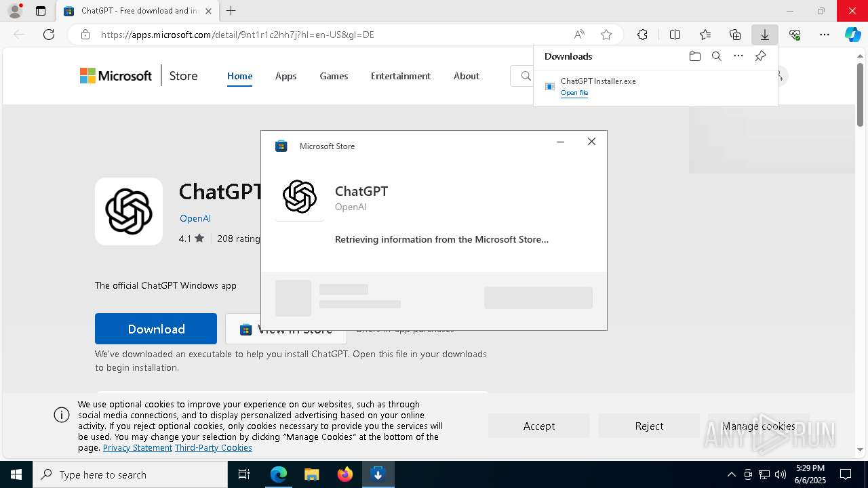The height and width of the screenshot is (488, 868).
Task: Open the notifications center icon
Action: coord(846,474)
